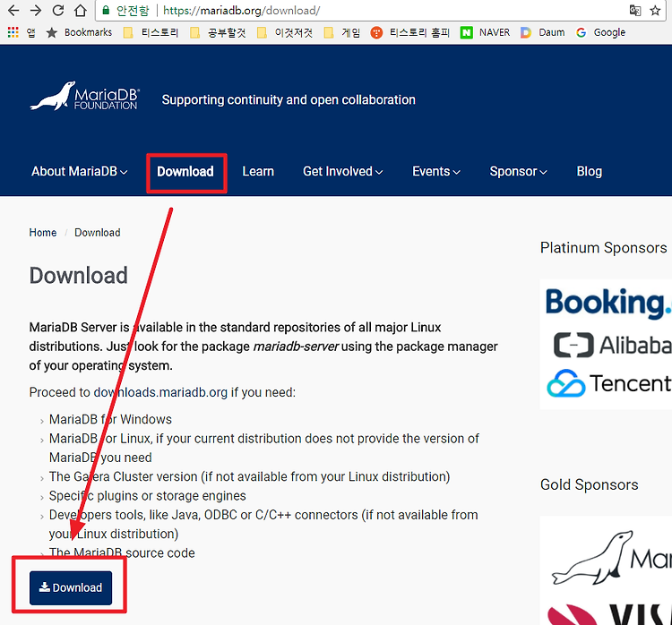
Task: Click the large 'Download' page heading
Action: coord(79,276)
